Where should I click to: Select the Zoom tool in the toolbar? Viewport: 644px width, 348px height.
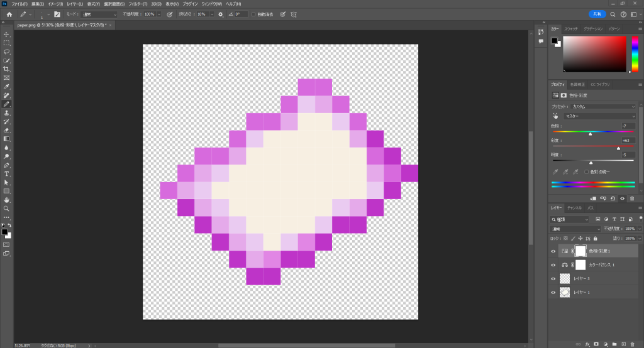pos(6,208)
